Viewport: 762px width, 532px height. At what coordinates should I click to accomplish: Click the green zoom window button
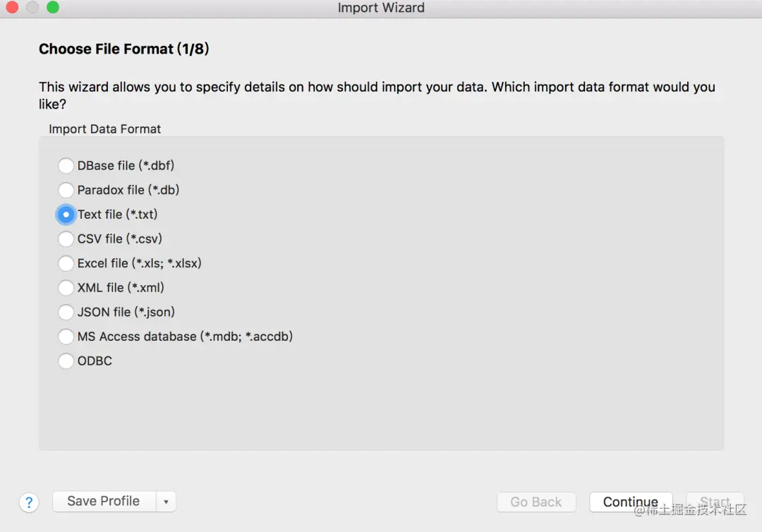[53, 8]
